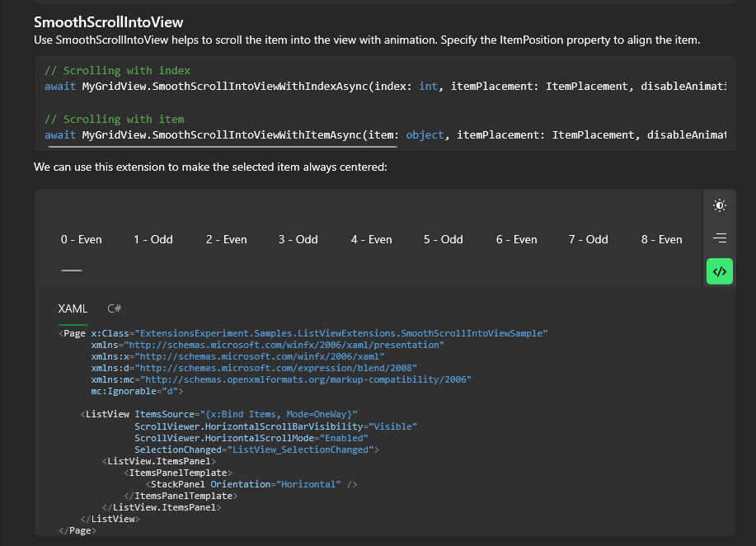Pick the 7 - Odd list item
Viewport: 756px width, 546px height.
[588, 239]
